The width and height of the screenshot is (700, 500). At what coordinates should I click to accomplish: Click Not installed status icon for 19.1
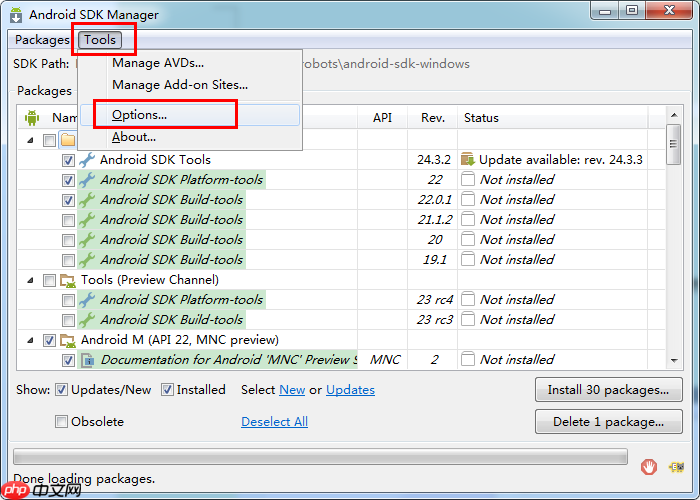tap(467, 259)
